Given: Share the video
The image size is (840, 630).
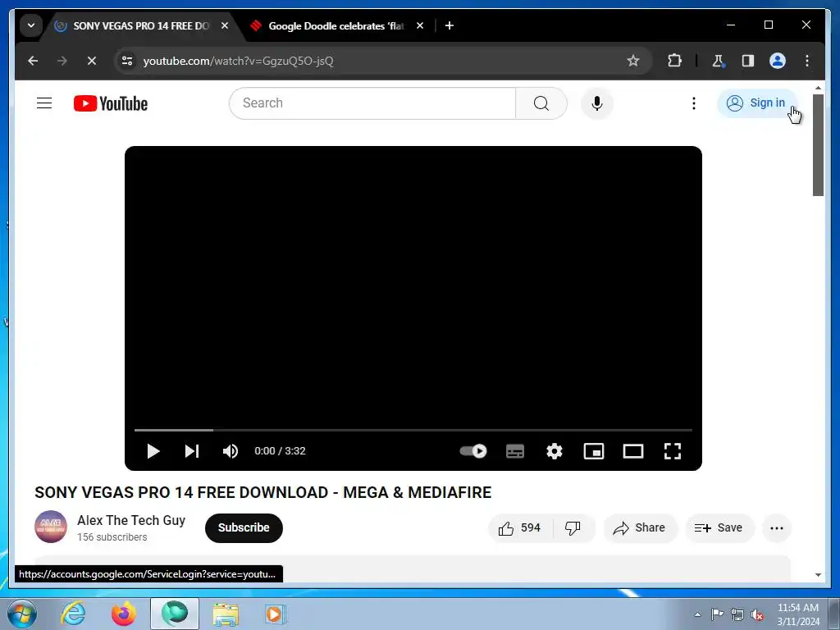Looking at the screenshot, I should [640, 528].
